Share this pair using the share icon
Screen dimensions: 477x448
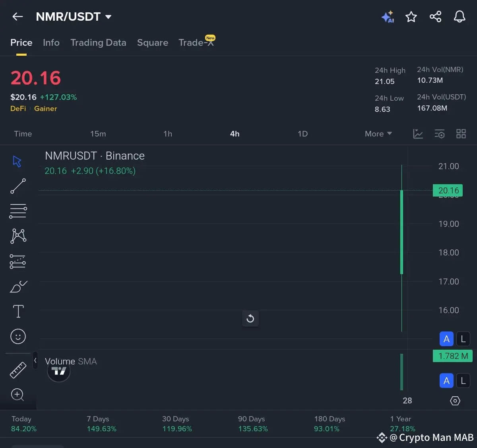[435, 16]
